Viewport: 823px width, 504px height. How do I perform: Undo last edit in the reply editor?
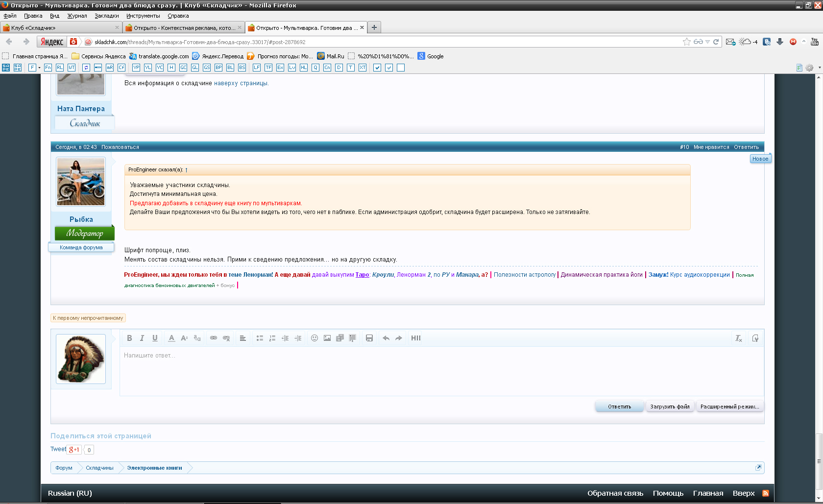(386, 338)
